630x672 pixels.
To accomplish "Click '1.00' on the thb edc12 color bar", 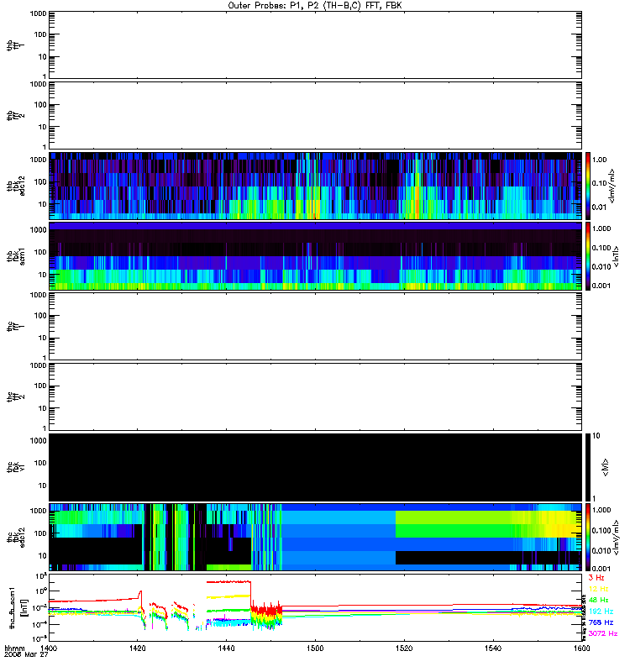I will 599,160.
